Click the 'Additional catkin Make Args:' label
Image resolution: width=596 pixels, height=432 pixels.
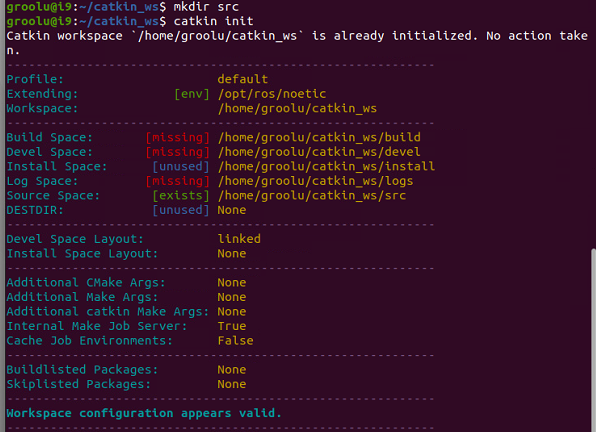(108, 312)
